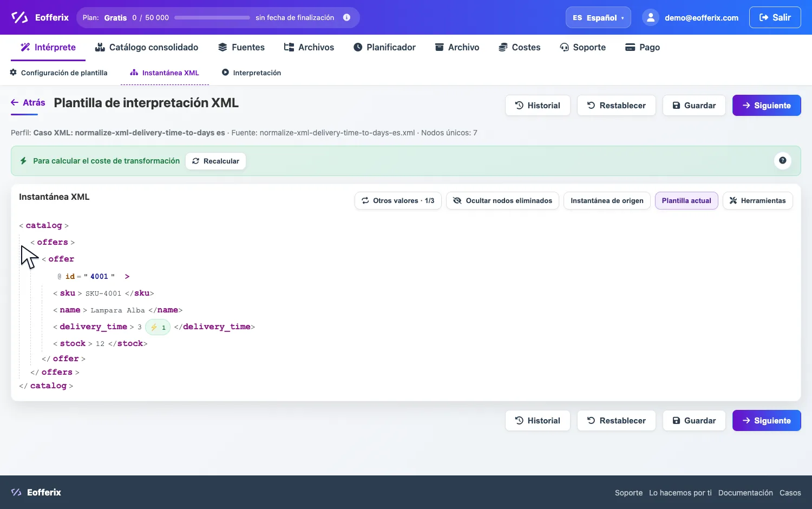812x509 pixels.
Task: Click the Eofferix logo in header
Action: coord(40,17)
